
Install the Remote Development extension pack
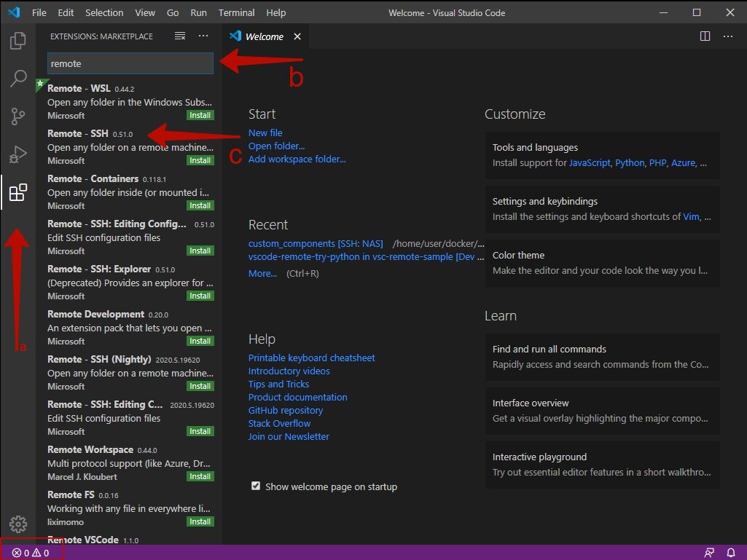tap(200, 341)
